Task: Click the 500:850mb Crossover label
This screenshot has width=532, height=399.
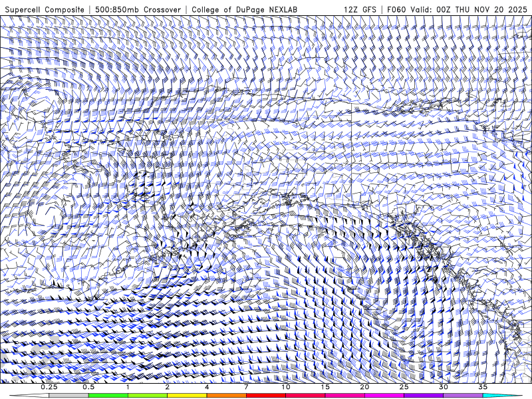Action: (x=138, y=9)
